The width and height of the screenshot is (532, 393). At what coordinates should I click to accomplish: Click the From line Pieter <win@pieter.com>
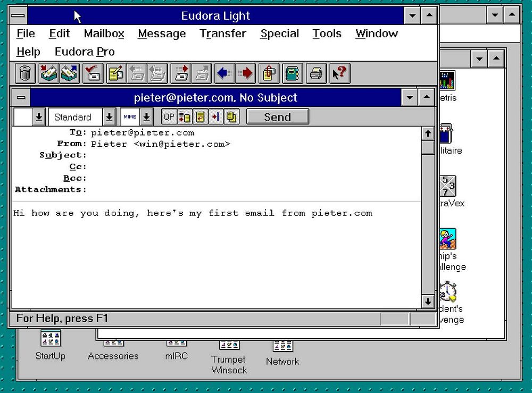pos(161,144)
